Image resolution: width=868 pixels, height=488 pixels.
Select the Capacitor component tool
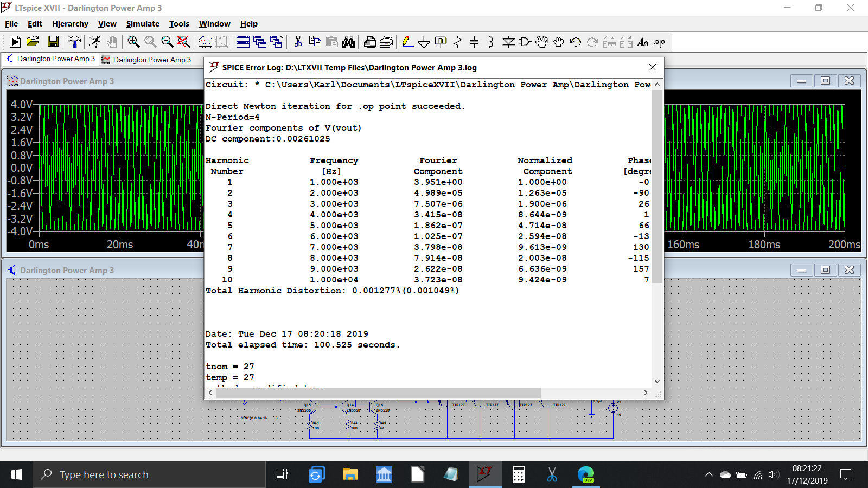coord(474,42)
